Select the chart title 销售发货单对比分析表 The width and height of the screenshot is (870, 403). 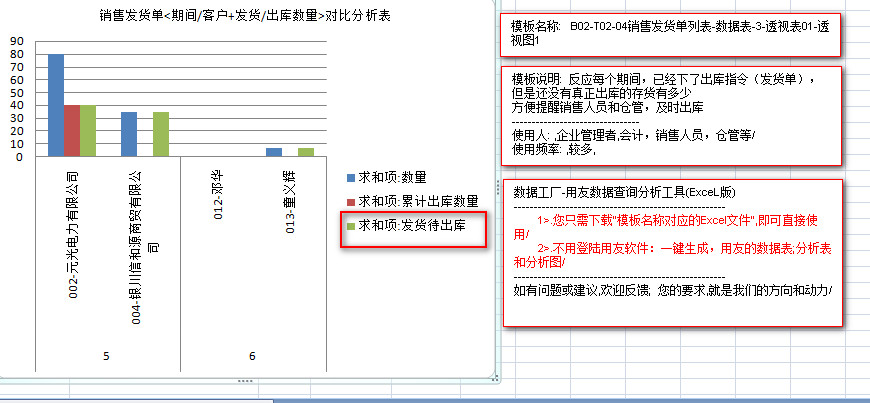(244, 15)
